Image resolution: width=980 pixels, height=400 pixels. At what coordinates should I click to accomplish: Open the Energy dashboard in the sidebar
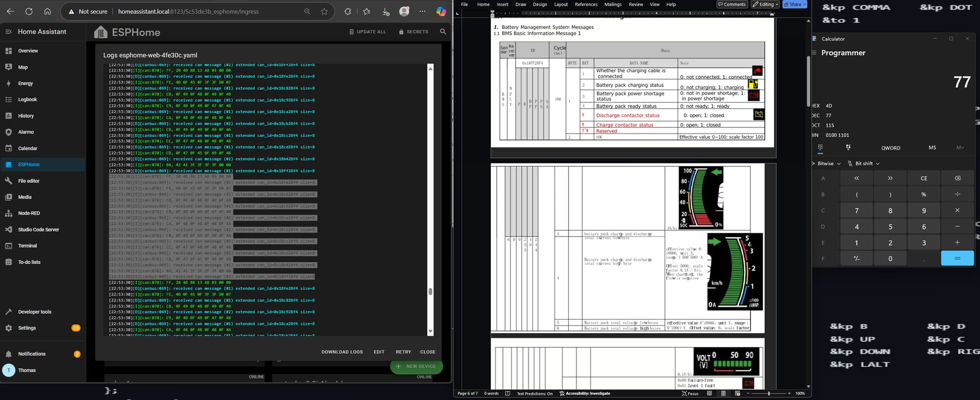(x=25, y=83)
